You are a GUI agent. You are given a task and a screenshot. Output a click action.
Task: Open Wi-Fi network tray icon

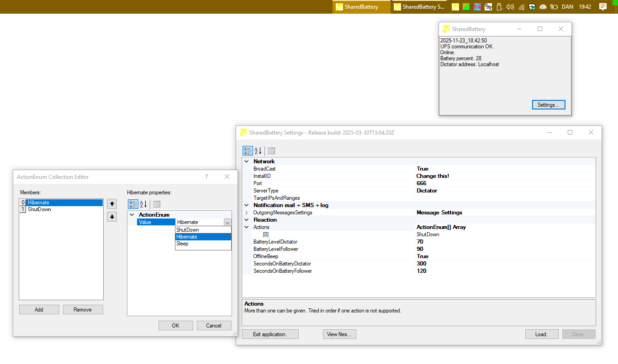point(521,7)
